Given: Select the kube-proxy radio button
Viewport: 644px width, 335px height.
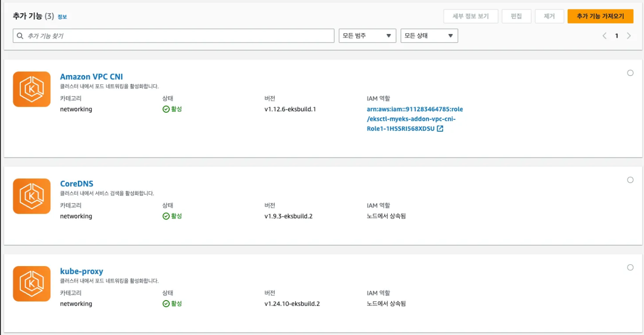Looking at the screenshot, I should coord(630,268).
